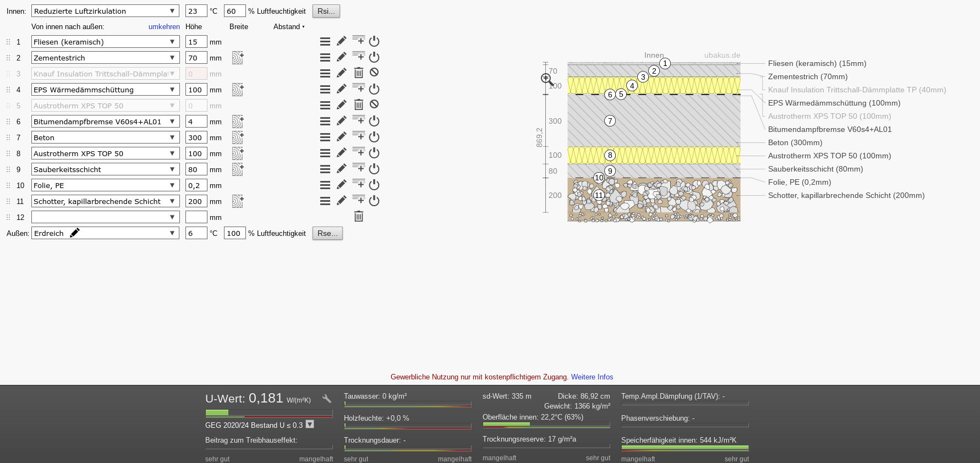Add inhomogeneous pattern to Beton layer
The width and height of the screenshot is (980, 463).
[x=237, y=137]
